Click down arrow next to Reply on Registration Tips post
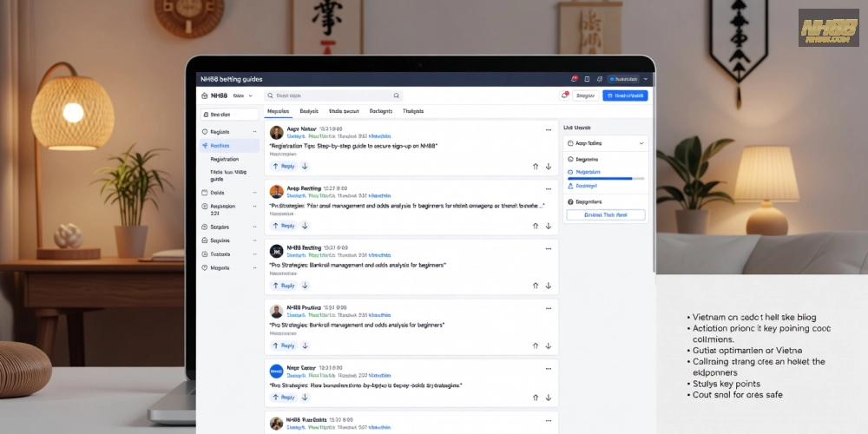 (x=305, y=166)
